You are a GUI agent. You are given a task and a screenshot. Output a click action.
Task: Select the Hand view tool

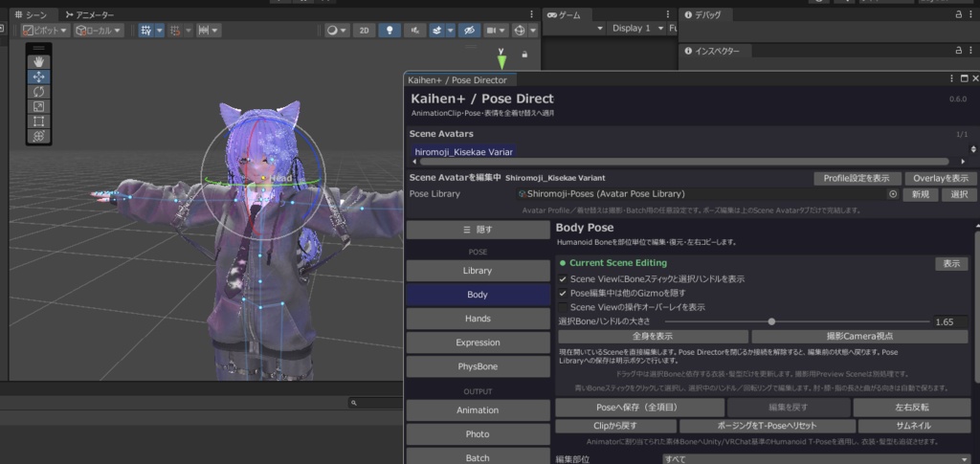point(38,61)
